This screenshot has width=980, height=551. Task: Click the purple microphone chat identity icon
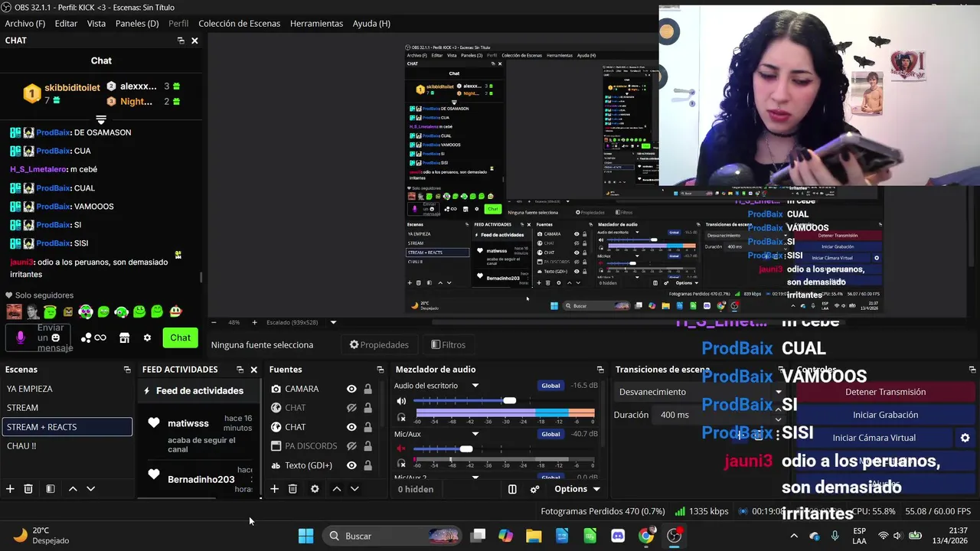(x=21, y=337)
